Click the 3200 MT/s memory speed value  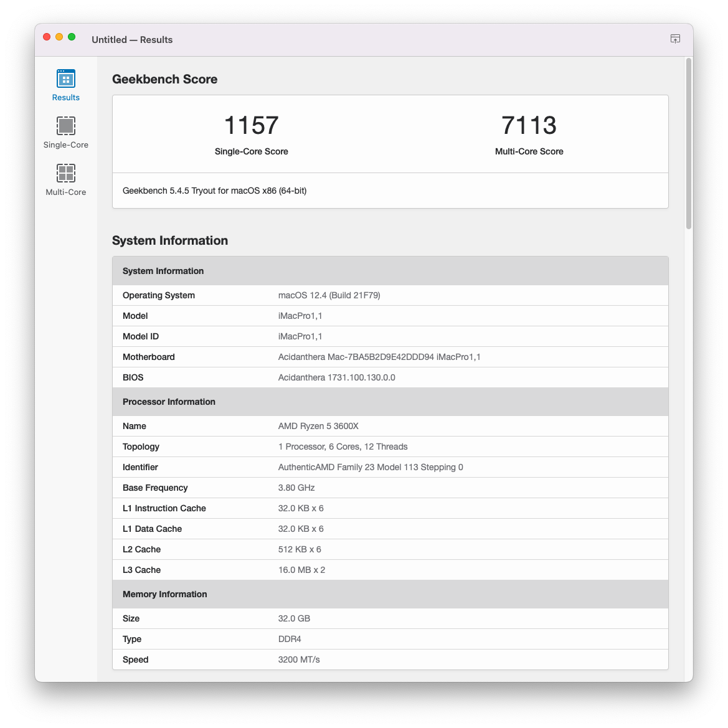click(x=299, y=659)
